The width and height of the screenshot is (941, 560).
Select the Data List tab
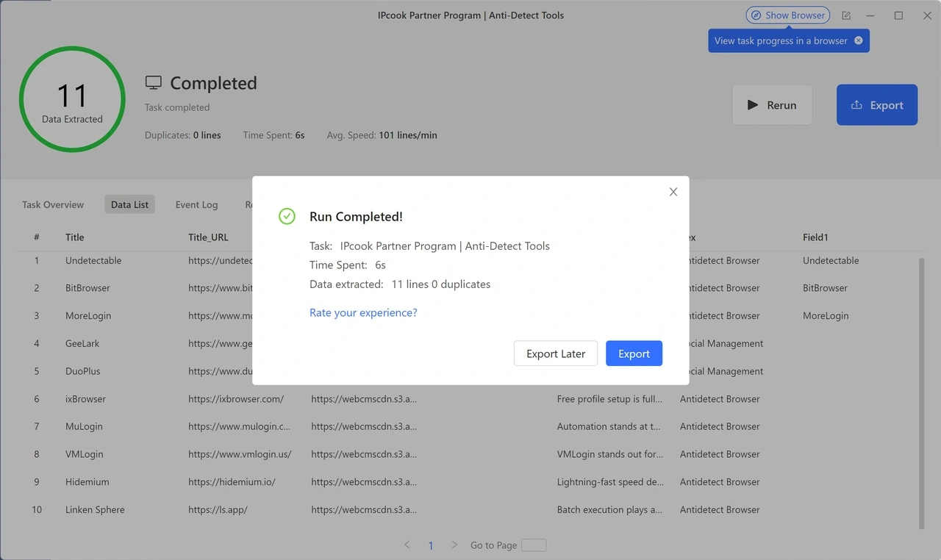(x=130, y=204)
